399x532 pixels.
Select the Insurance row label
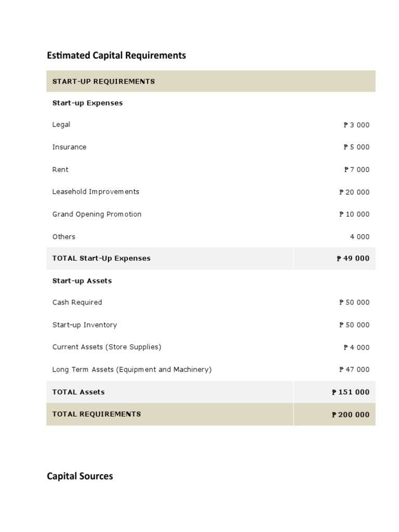(x=69, y=147)
